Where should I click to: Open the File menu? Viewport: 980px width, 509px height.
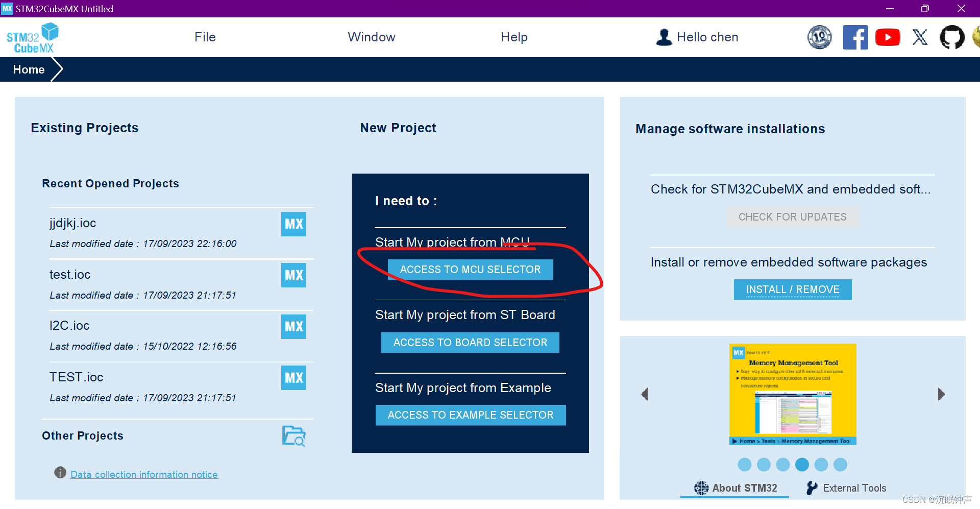pos(205,37)
